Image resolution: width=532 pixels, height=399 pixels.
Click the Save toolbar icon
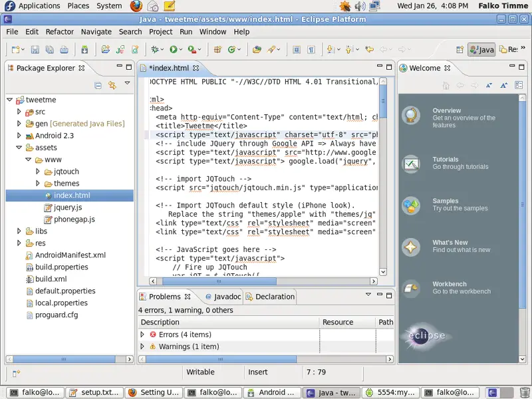tap(35, 49)
